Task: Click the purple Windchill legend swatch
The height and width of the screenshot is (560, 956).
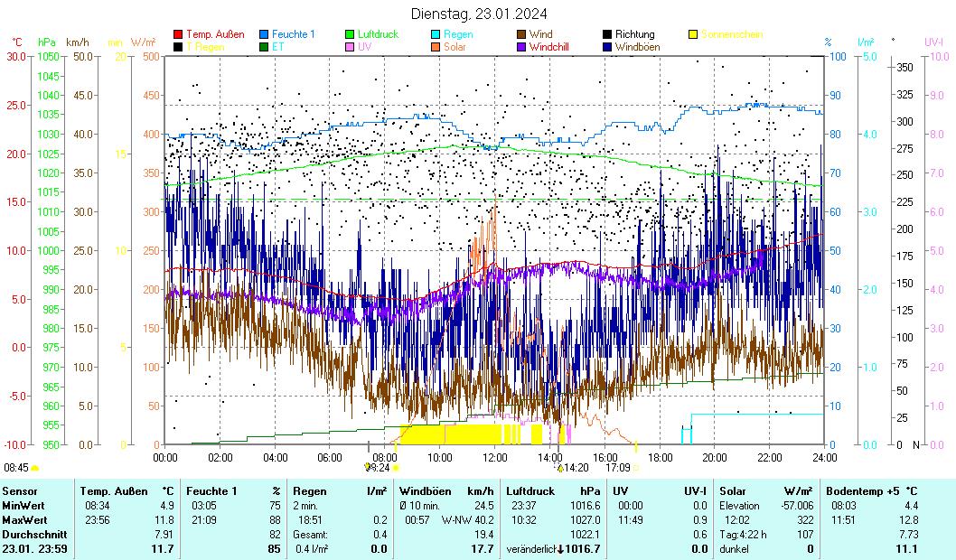Action: pyautogui.click(x=521, y=47)
